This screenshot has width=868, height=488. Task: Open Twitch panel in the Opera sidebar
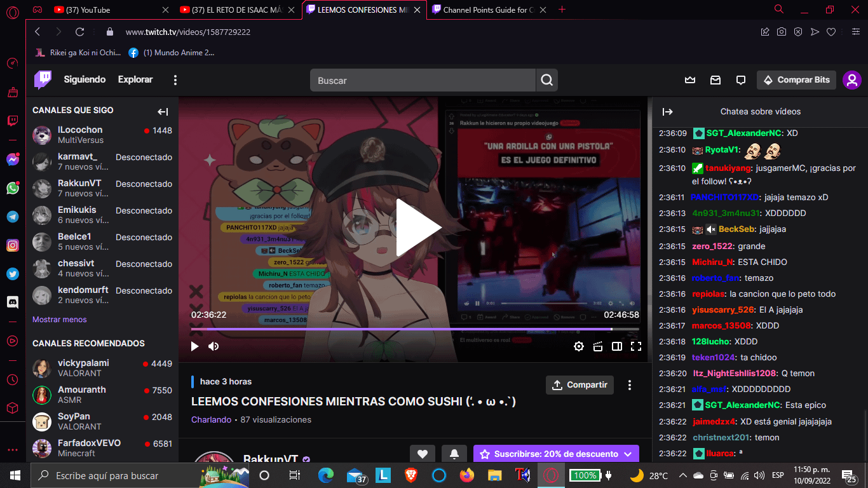pyautogui.click(x=12, y=121)
